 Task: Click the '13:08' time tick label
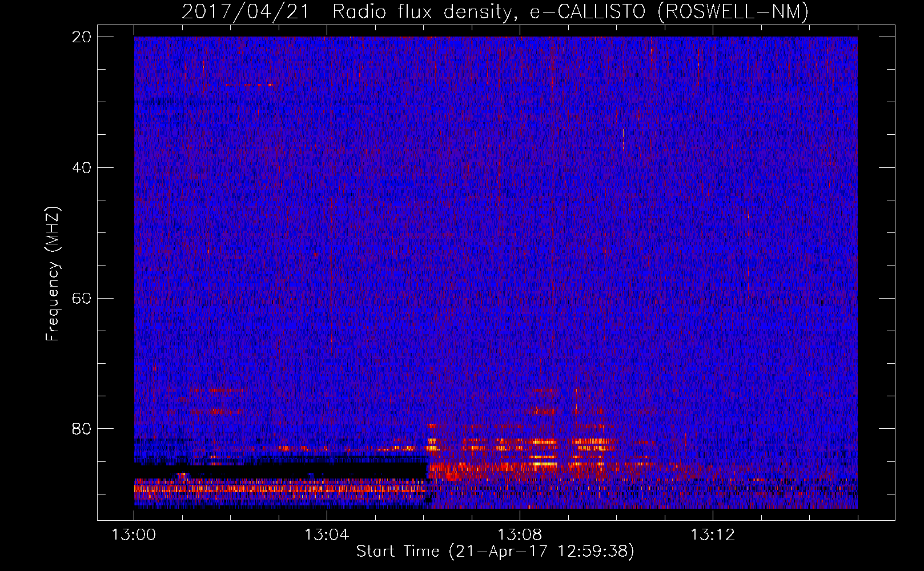point(520,535)
